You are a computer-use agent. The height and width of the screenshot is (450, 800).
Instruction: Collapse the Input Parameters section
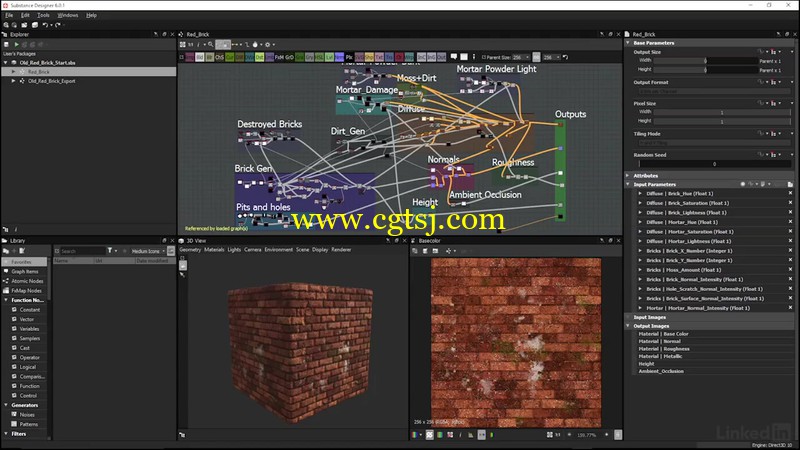point(628,184)
